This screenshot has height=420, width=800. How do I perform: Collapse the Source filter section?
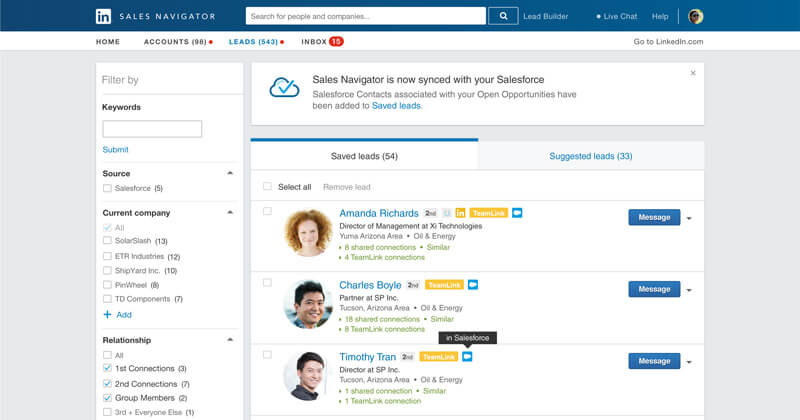coord(230,173)
